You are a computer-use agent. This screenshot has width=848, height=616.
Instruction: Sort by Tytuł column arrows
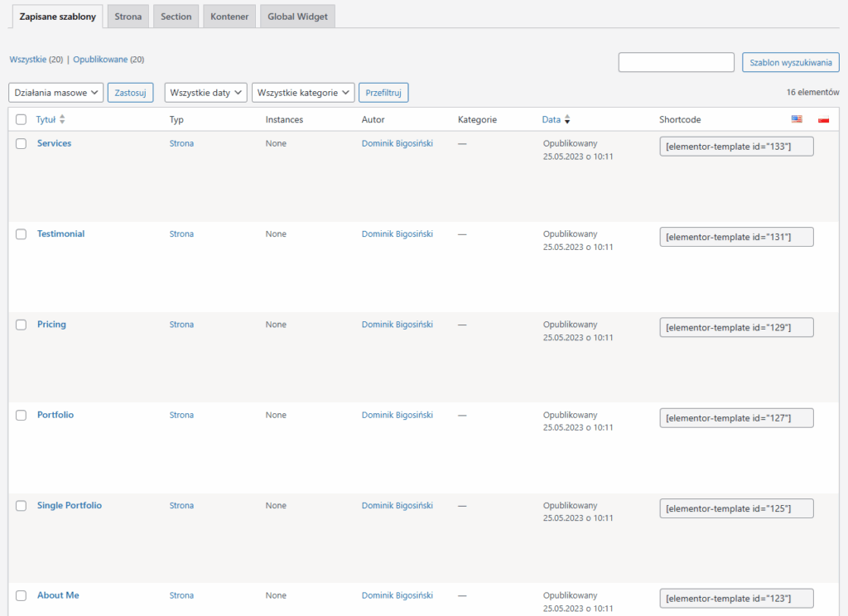(62, 120)
